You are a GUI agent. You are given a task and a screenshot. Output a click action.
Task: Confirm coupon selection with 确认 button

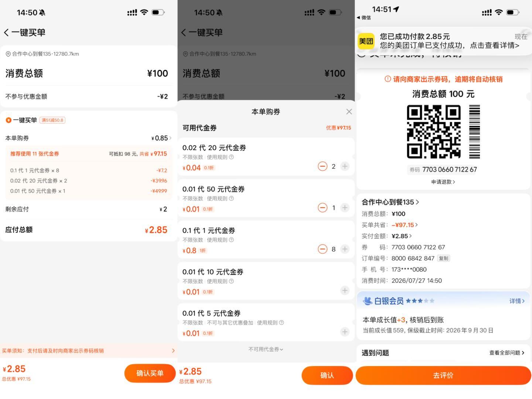(327, 375)
